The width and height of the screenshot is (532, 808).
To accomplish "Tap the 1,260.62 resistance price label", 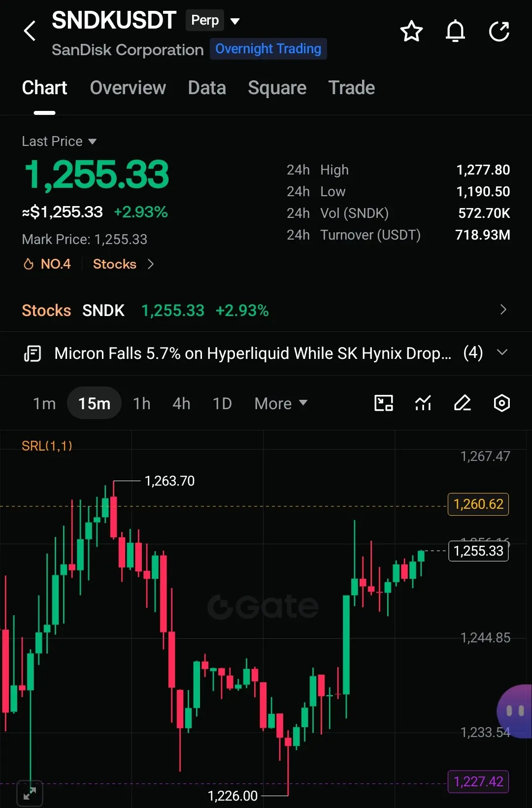I will [x=478, y=504].
